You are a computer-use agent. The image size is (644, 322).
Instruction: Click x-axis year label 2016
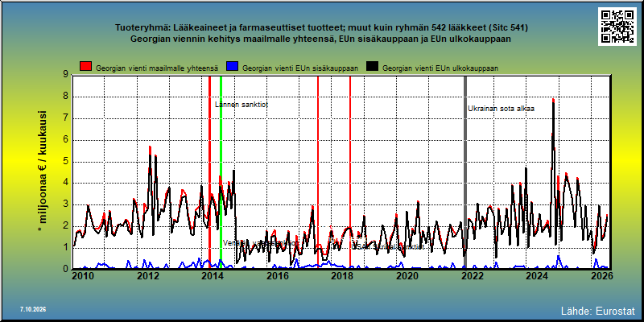click(x=277, y=276)
